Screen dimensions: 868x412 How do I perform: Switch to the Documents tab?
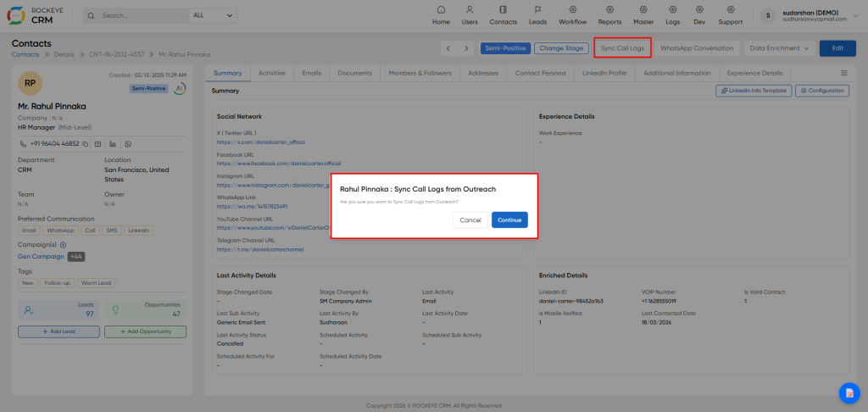(x=355, y=73)
